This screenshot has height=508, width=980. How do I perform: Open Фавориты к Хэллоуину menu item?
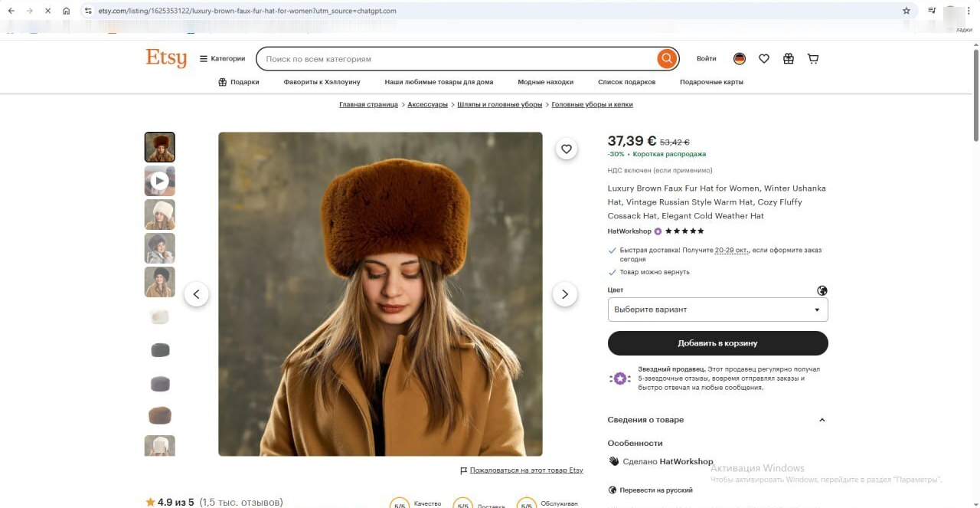coord(322,82)
